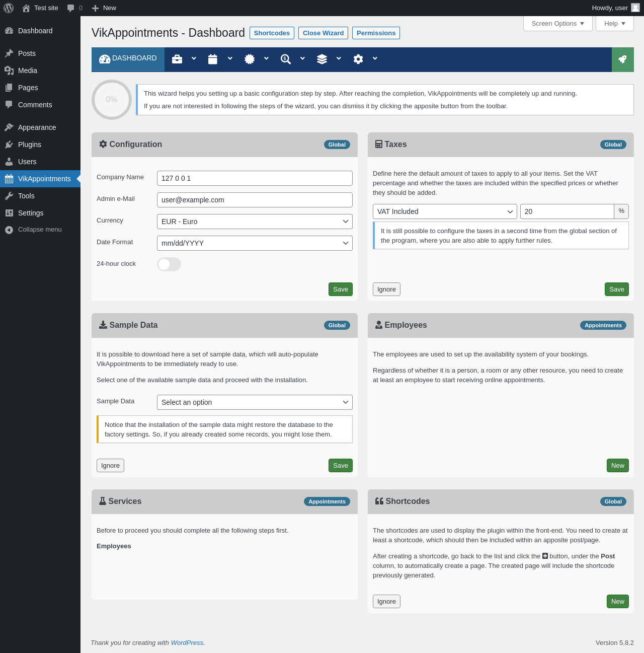
Task: Open the Date Format mm/dd/YYYY dropdown
Action: point(255,243)
